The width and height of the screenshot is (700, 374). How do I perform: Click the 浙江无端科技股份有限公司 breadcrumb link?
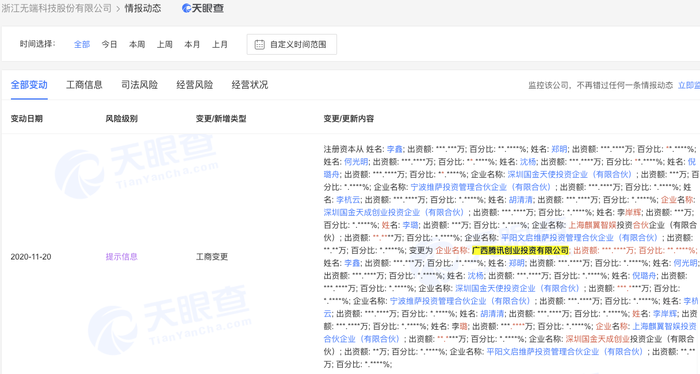[x=56, y=8]
